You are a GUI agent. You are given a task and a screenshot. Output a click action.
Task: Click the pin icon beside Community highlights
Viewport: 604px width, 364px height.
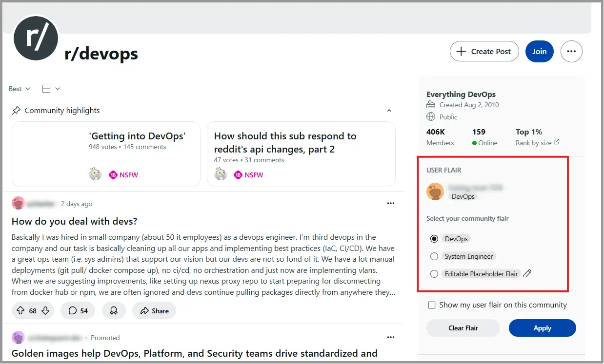pos(16,110)
